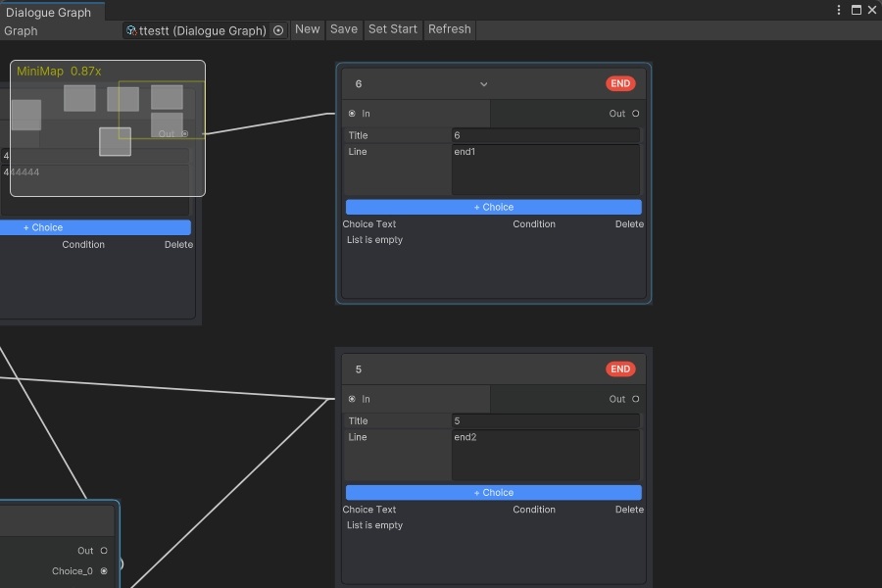
Task: Save the dialogue graph
Action: 343,29
